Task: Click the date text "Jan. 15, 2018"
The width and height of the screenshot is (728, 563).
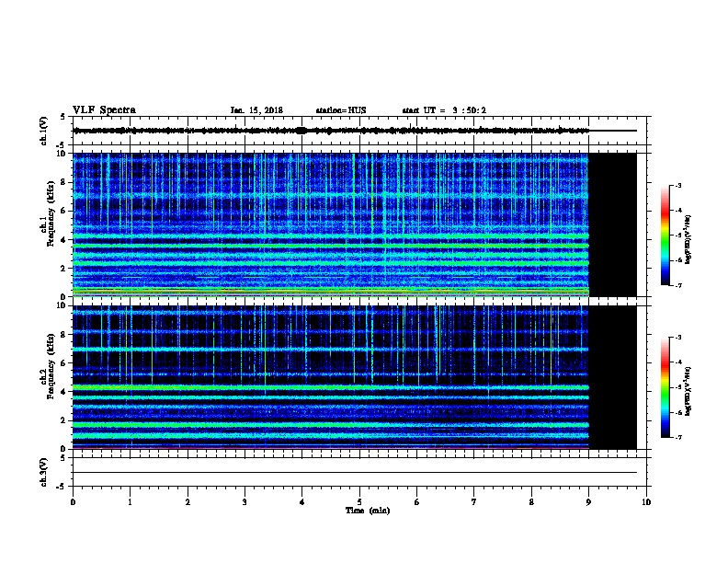Action: click(x=256, y=110)
